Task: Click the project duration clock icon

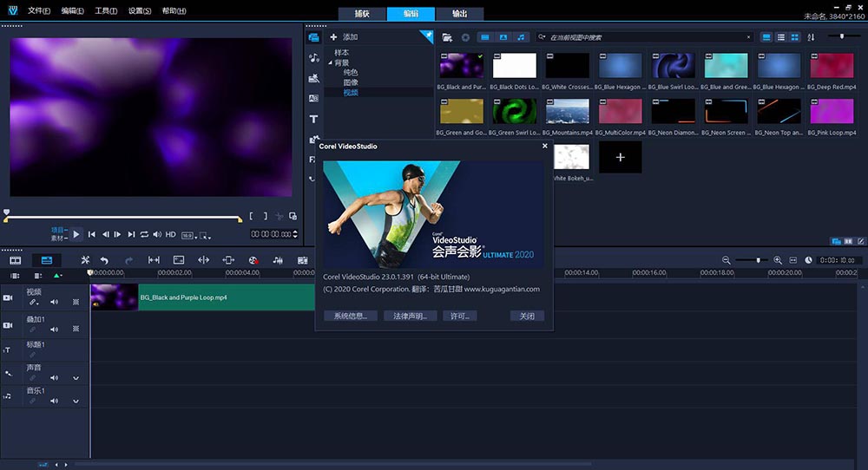Action: pos(808,260)
